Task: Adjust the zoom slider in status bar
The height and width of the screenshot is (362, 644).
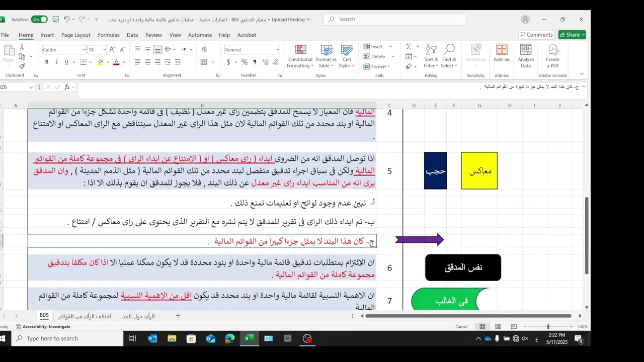Action: click(x=548, y=327)
